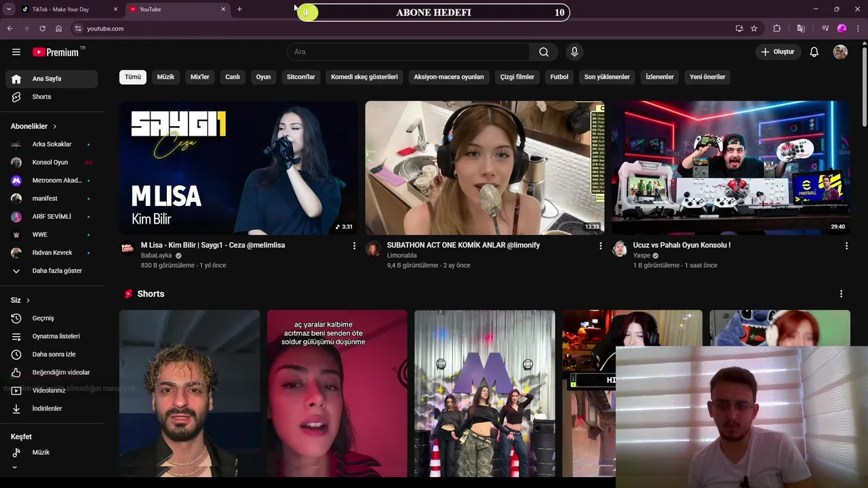The width and height of the screenshot is (868, 488).
Task: Click the youtube.com address bar
Action: click(x=400, y=28)
